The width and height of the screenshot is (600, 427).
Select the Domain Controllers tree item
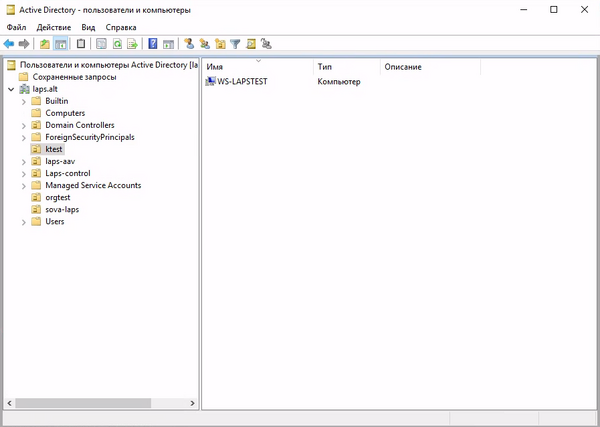pos(80,125)
